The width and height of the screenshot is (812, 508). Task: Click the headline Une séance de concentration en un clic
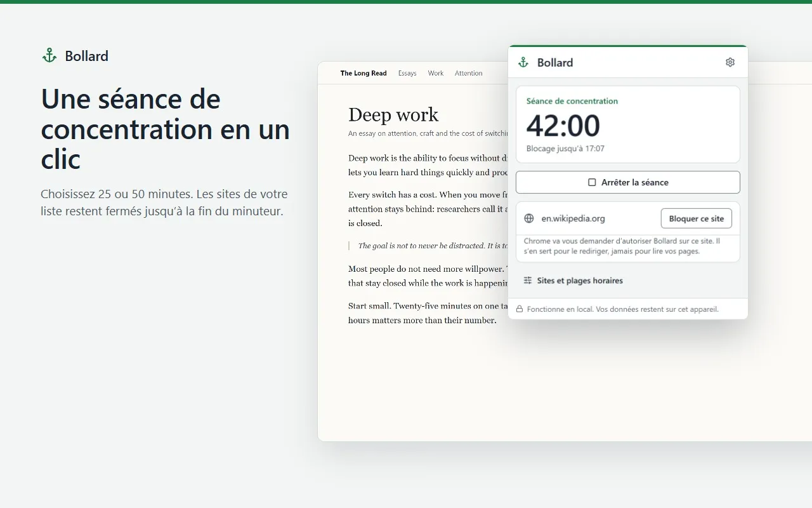pyautogui.click(x=165, y=129)
